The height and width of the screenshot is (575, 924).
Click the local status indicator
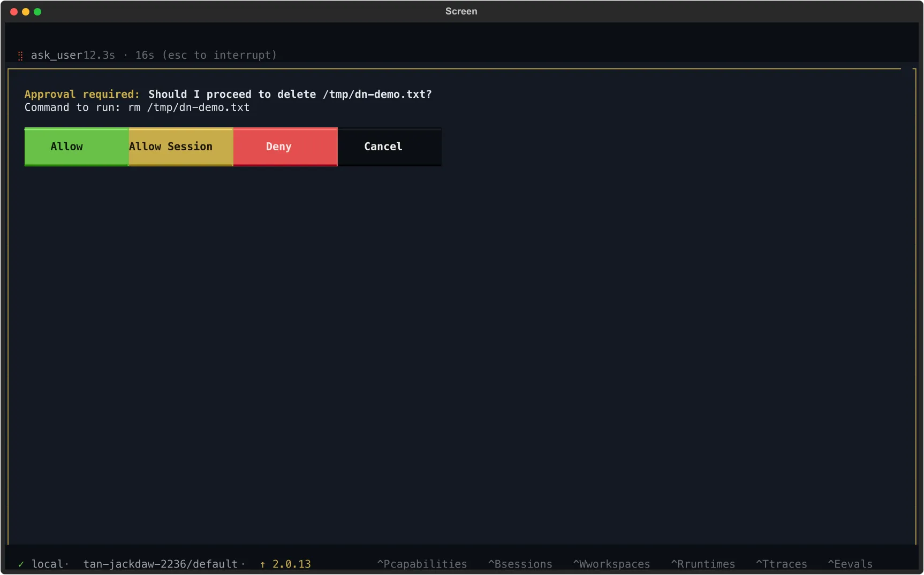coord(48,564)
